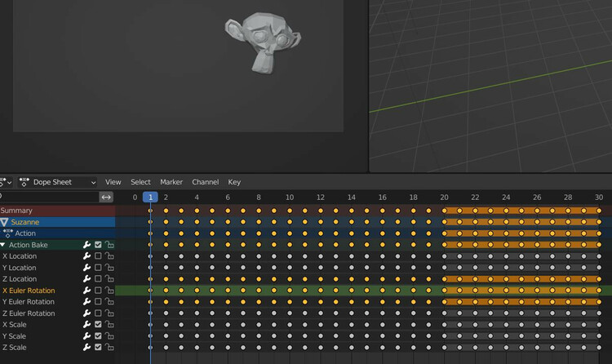
Task: Enable the Y Euler Rotation checkbox
Action: point(98,302)
